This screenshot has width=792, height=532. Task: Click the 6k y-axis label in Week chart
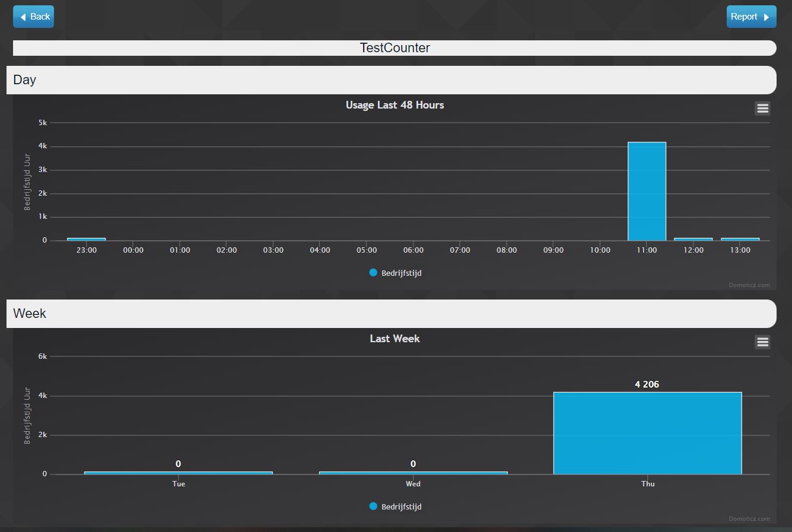[43, 356]
